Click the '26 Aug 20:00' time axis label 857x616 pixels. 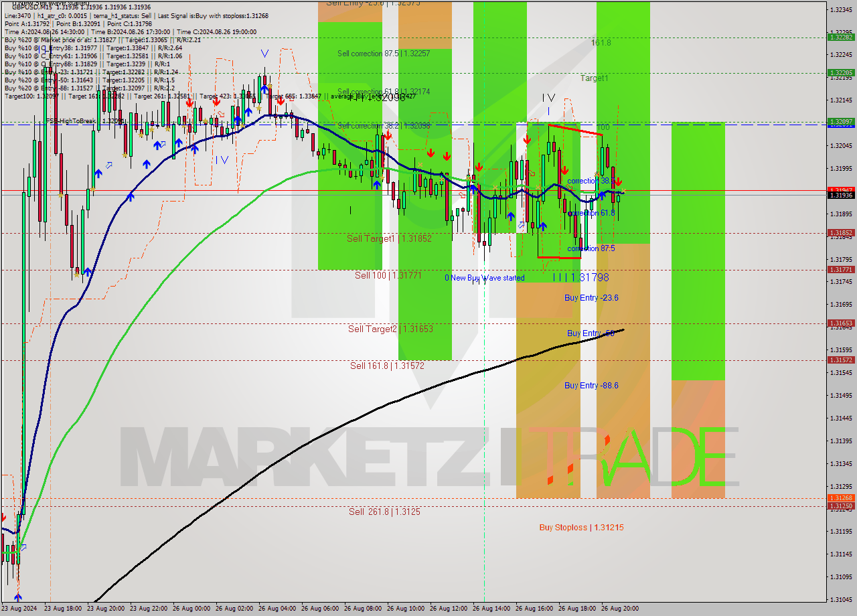[x=620, y=609]
